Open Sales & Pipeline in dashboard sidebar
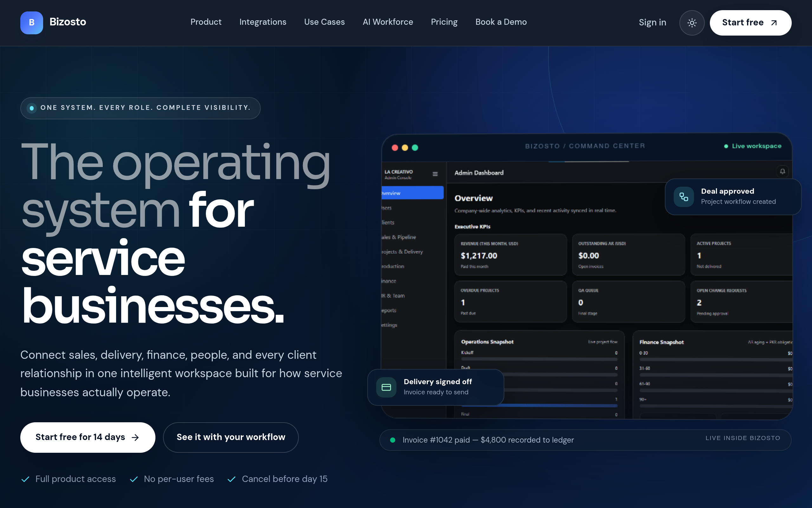The height and width of the screenshot is (508, 812). tap(399, 237)
